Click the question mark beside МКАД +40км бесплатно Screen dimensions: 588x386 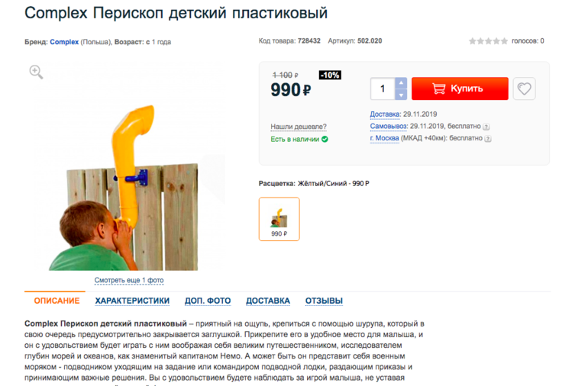click(x=487, y=139)
